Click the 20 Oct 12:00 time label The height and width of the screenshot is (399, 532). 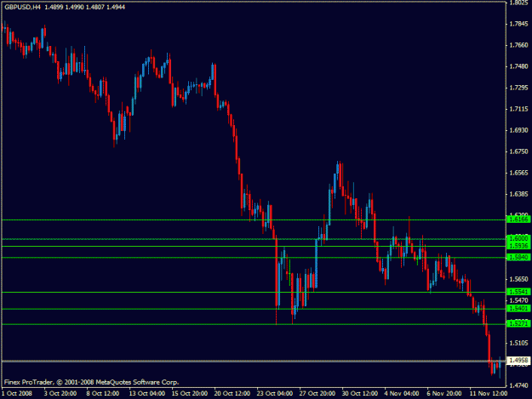[x=232, y=393]
